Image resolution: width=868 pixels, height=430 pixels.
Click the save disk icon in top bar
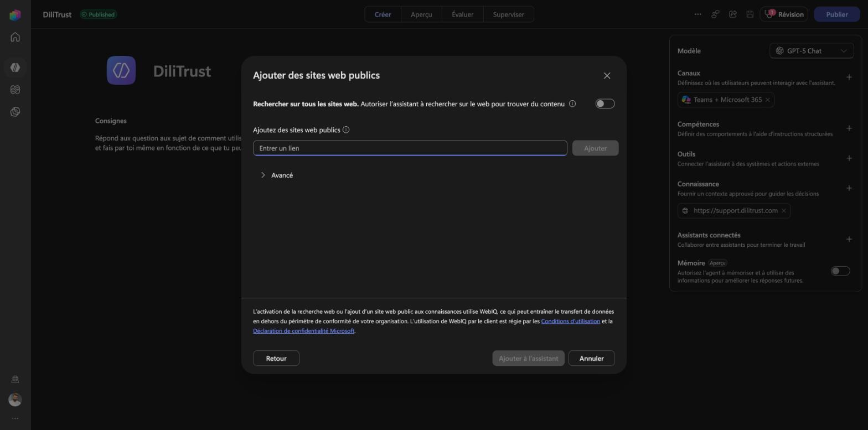point(750,14)
